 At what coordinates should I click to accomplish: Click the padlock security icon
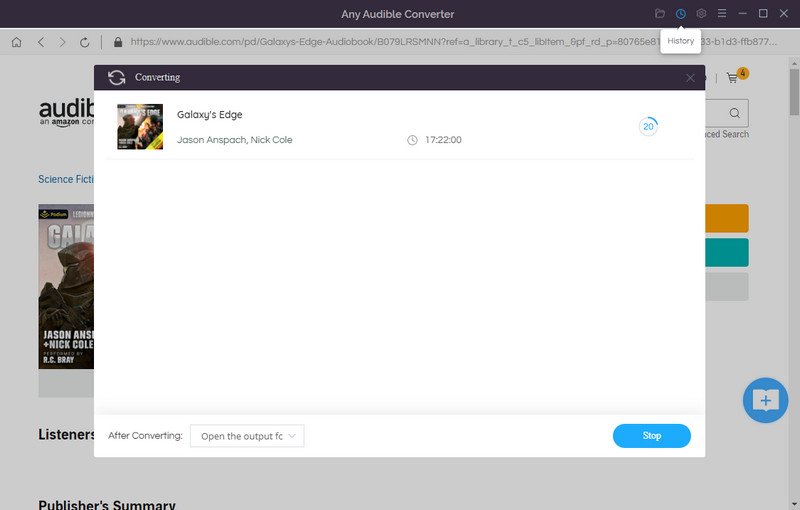tap(118, 42)
